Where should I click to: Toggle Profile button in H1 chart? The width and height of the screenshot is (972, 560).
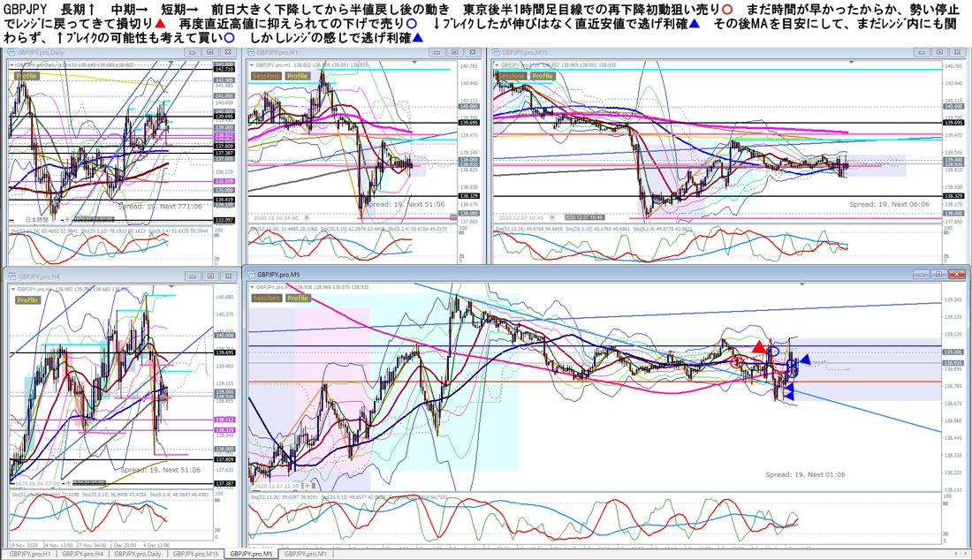tap(297, 76)
